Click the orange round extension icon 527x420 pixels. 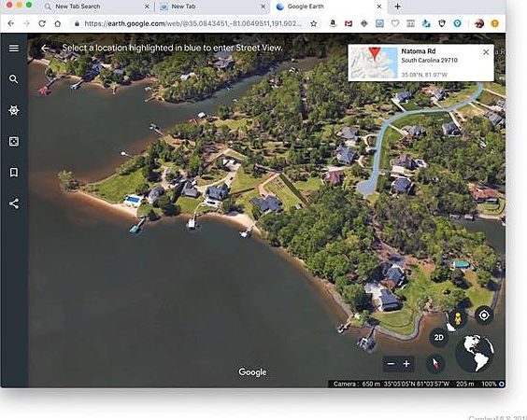(x=494, y=23)
